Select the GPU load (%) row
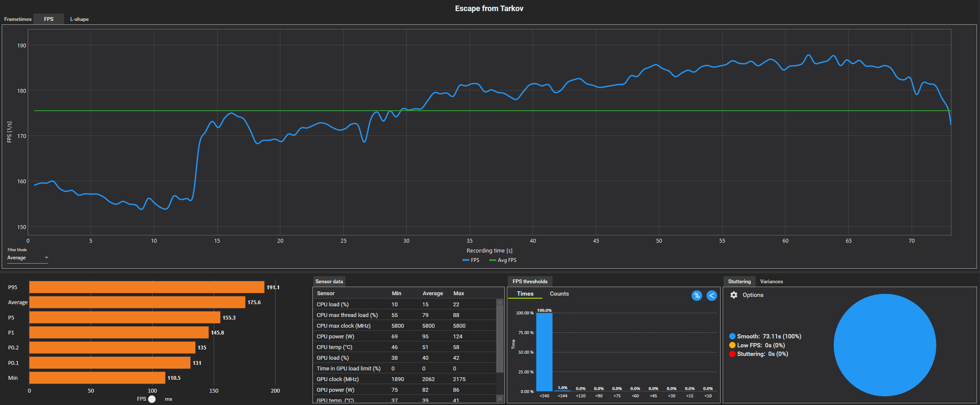Image resolution: width=980 pixels, height=405 pixels. coord(405,358)
